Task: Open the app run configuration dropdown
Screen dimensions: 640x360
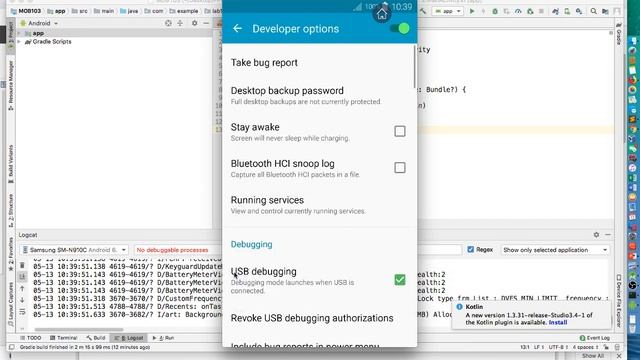Action: coord(447,11)
